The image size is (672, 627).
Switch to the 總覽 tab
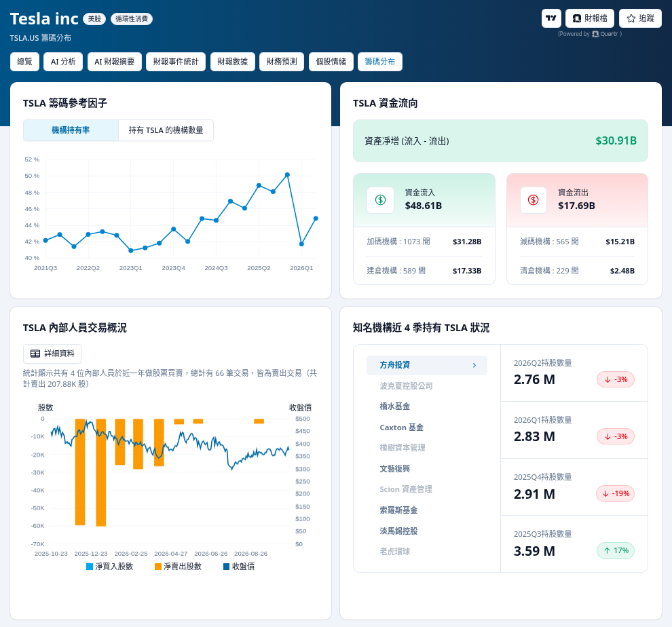(x=24, y=62)
